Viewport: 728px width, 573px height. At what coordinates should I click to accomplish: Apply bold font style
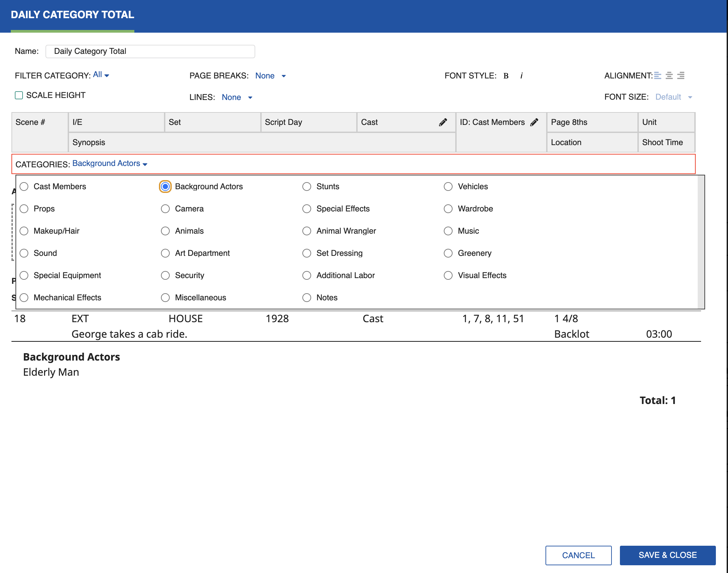click(x=505, y=76)
